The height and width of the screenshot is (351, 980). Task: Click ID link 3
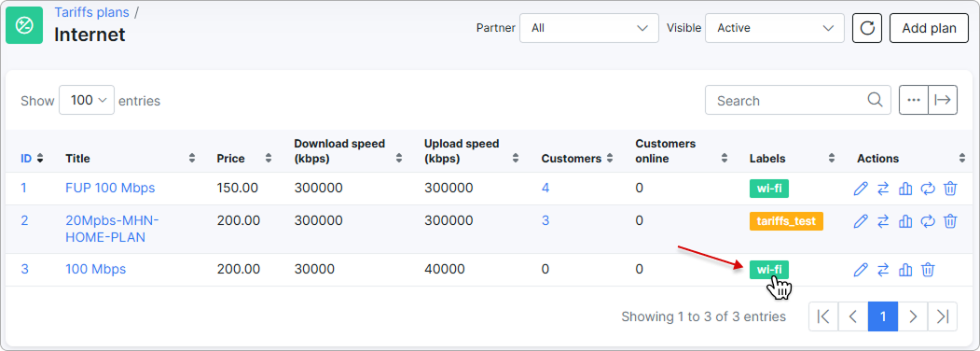click(x=24, y=270)
